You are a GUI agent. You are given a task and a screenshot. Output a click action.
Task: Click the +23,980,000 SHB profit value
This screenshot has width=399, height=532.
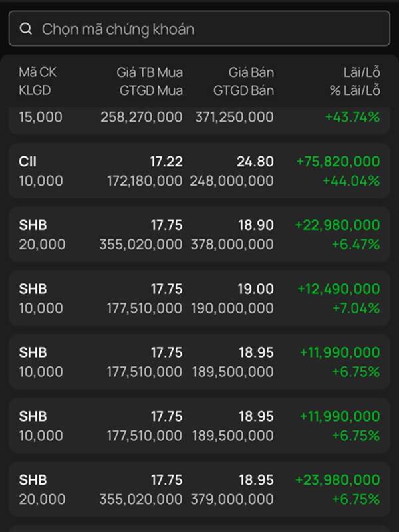click(338, 480)
